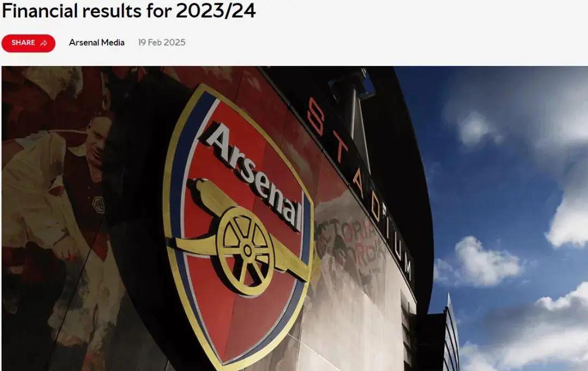This screenshot has height=371, width=588.
Task: Click the small crest on mural shirt
Action: coord(98,205)
